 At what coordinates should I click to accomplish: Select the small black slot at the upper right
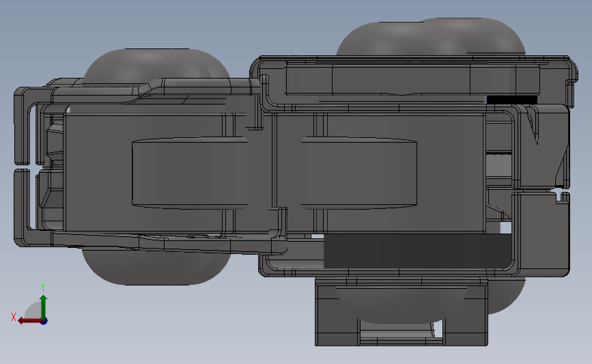tap(512, 100)
